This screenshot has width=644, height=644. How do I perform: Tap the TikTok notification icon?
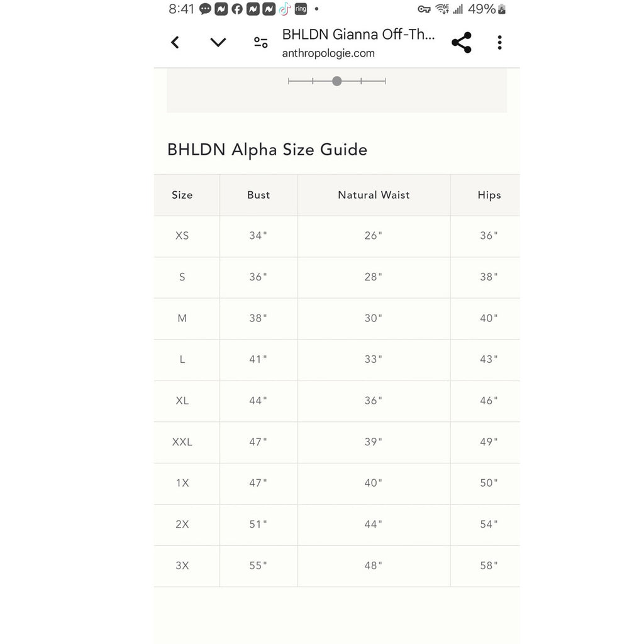(284, 9)
